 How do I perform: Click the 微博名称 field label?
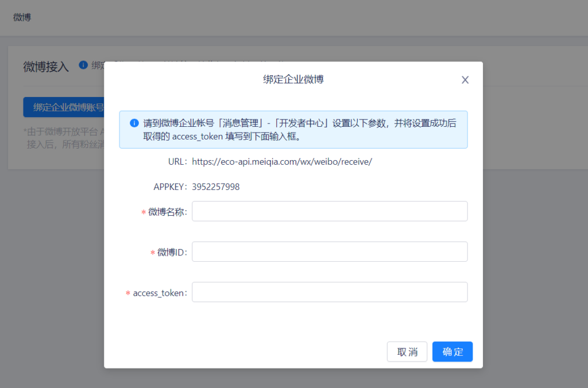click(167, 212)
